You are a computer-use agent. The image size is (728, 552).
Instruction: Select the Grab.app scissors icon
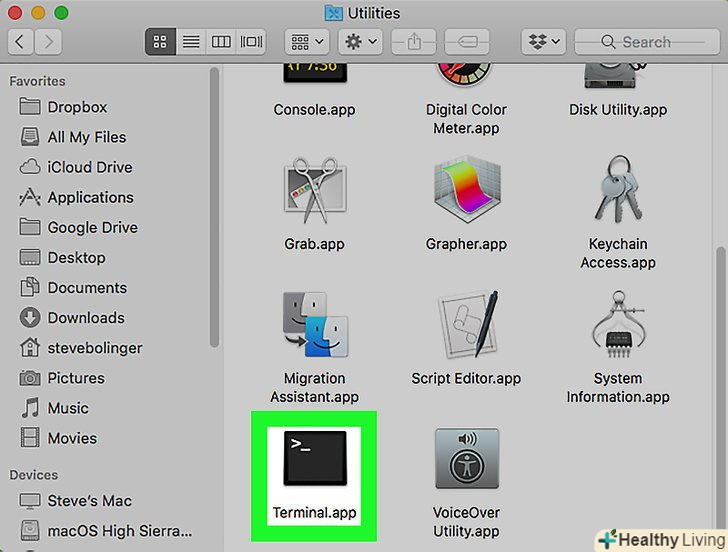315,190
